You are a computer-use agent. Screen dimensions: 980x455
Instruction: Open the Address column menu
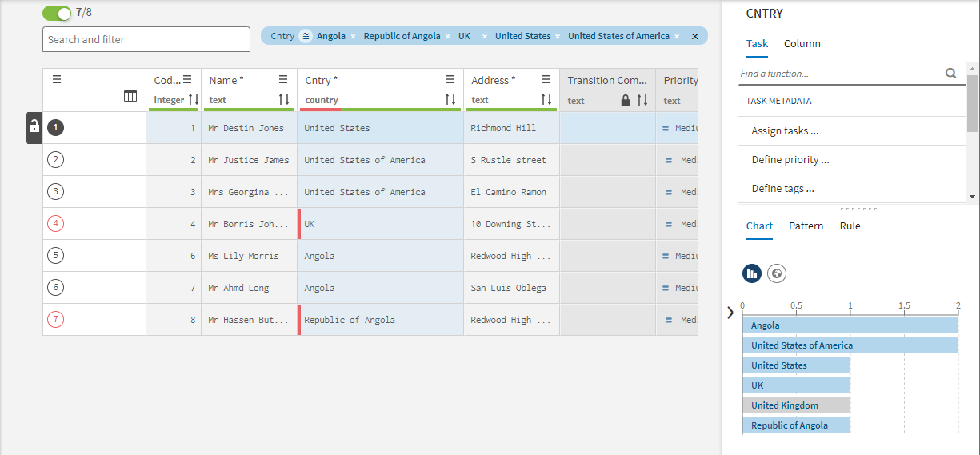coord(546,79)
